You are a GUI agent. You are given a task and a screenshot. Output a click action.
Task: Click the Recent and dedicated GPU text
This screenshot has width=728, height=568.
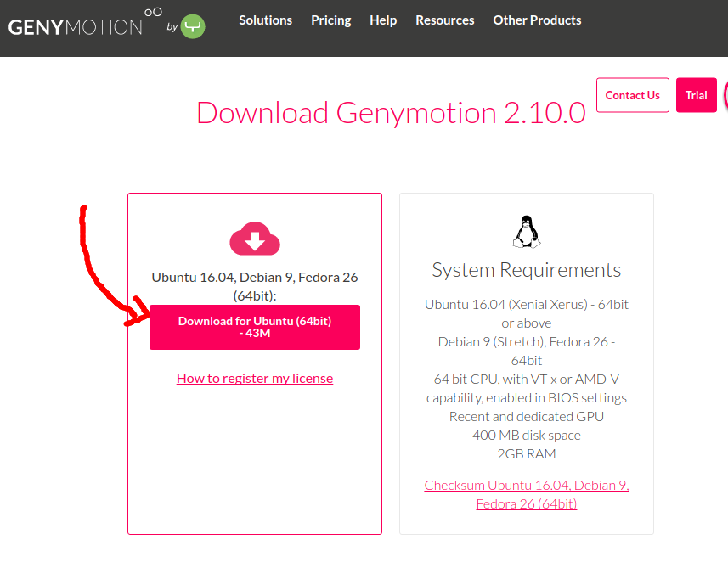click(x=527, y=417)
